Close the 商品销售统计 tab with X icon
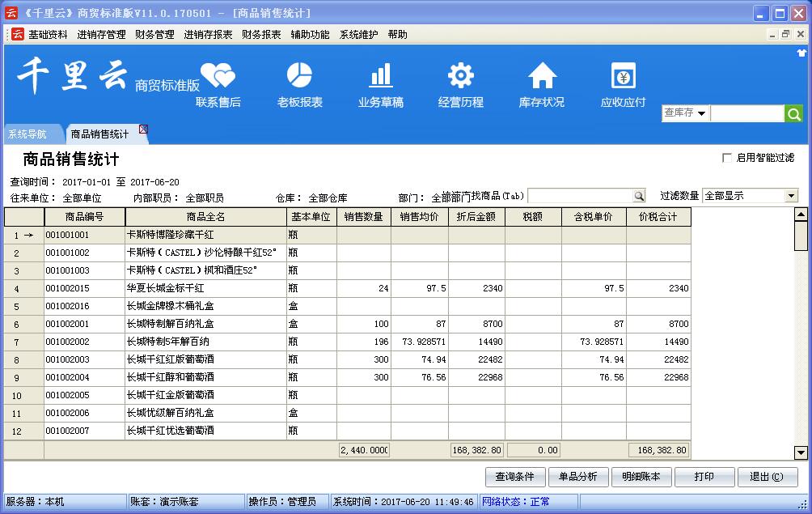Screen dimensions: 812x514 click(143, 129)
